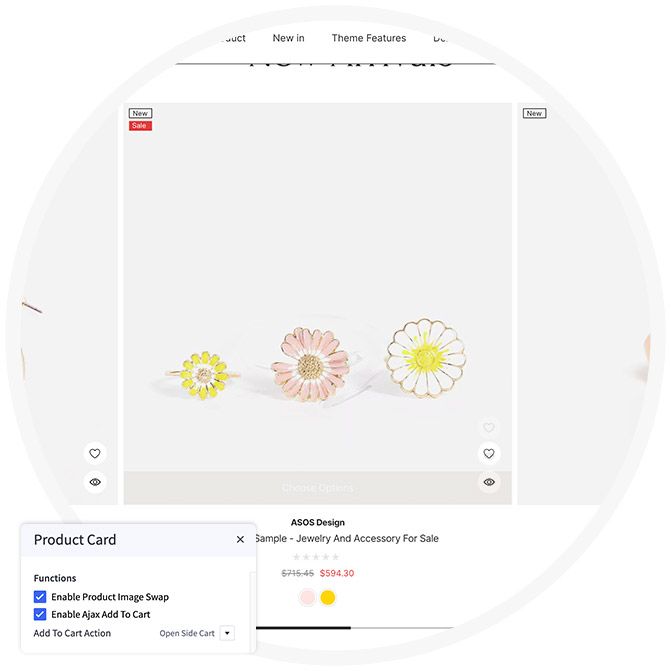Open the Theme Features menu

click(x=369, y=38)
